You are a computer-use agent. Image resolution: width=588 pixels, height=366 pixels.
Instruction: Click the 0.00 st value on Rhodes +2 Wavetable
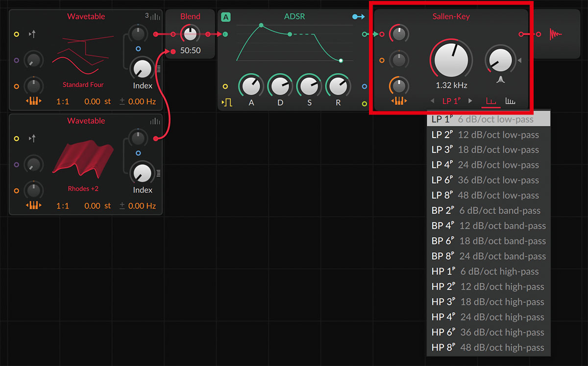(98, 206)
